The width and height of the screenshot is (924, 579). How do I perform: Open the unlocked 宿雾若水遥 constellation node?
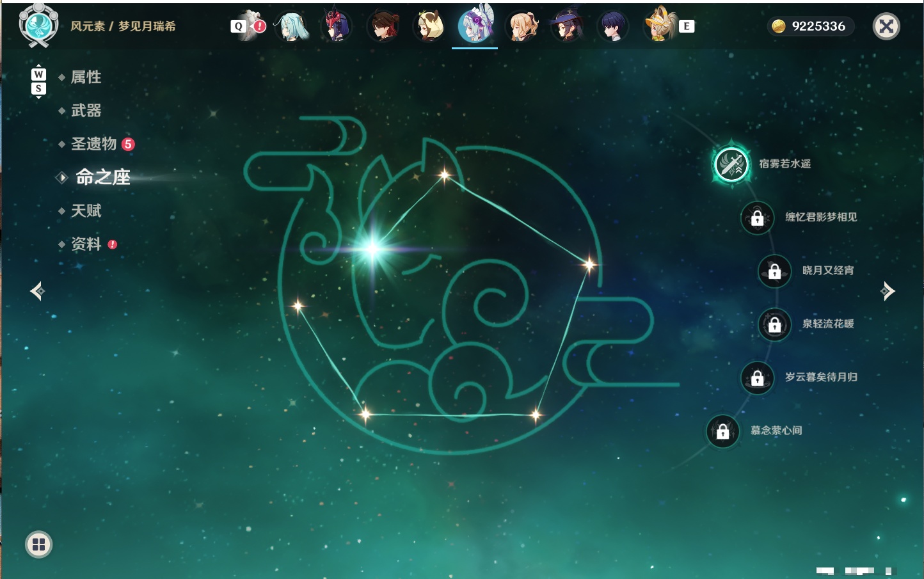click(731, 164)
